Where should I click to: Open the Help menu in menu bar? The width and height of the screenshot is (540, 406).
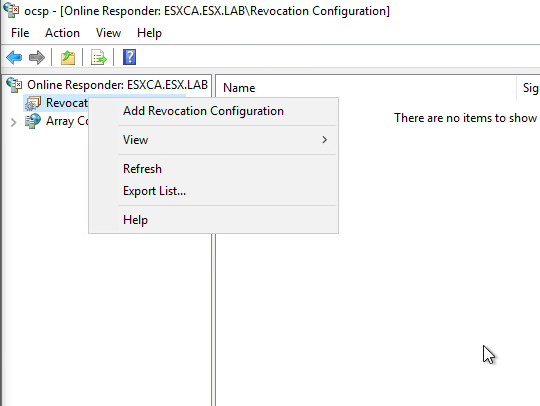coord(149,33)
